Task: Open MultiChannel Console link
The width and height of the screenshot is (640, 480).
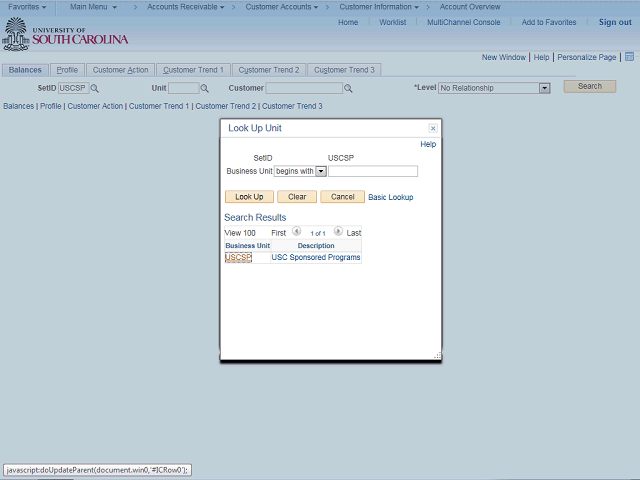Action: [463, 22]
